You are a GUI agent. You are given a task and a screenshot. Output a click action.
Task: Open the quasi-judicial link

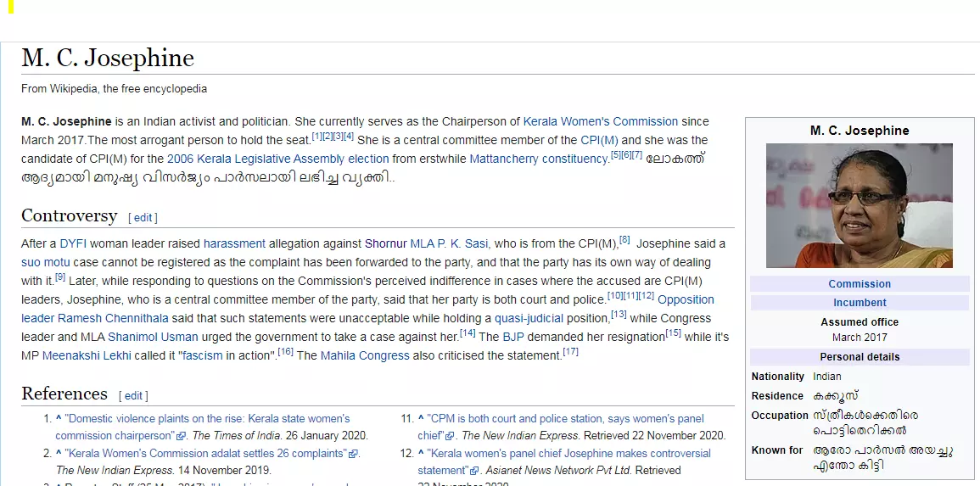coord(529,318)
